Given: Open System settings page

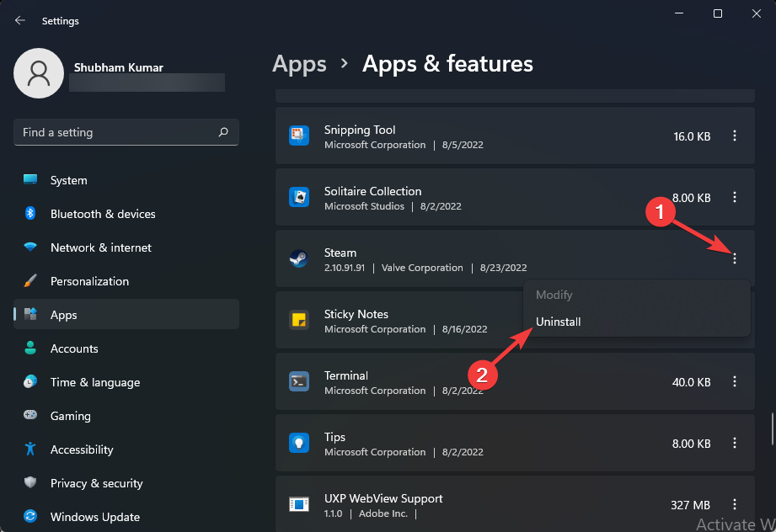Looking at the screenshot, I should (126, 180).
